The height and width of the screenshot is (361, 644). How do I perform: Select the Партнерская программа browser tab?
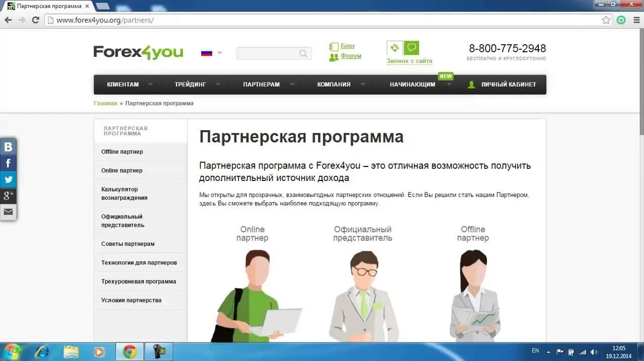pyautogui.click(x=48, y=6)
